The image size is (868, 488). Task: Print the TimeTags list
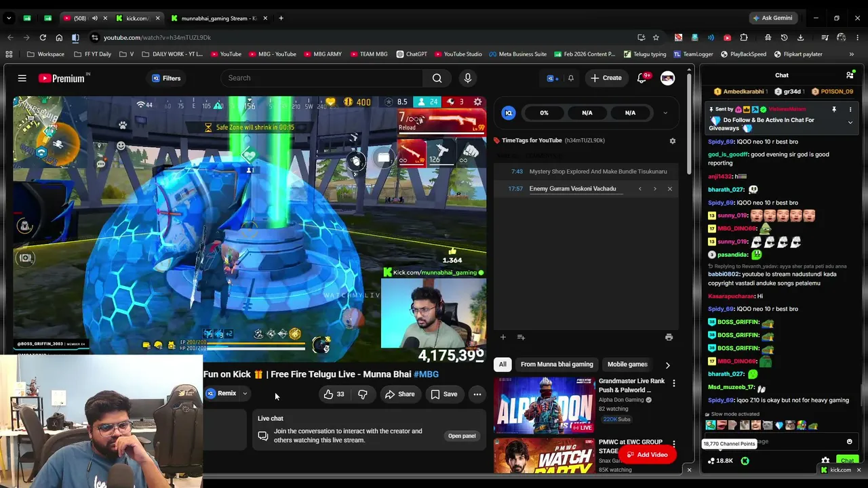coord(669,338)
